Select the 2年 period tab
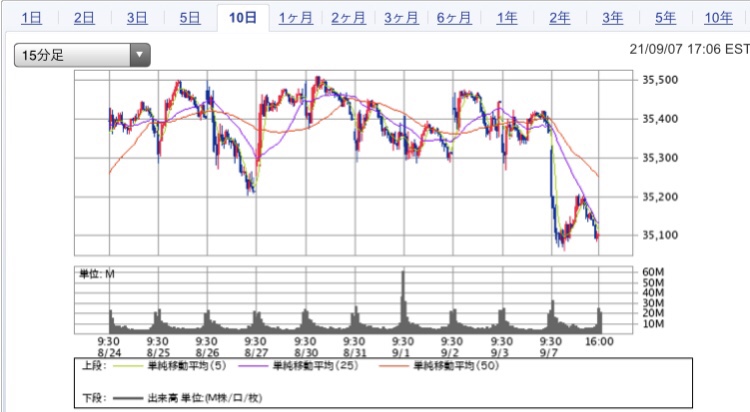The width and height of the screenshot is (750, 412). pyautogui.click(x=560, y=18)
